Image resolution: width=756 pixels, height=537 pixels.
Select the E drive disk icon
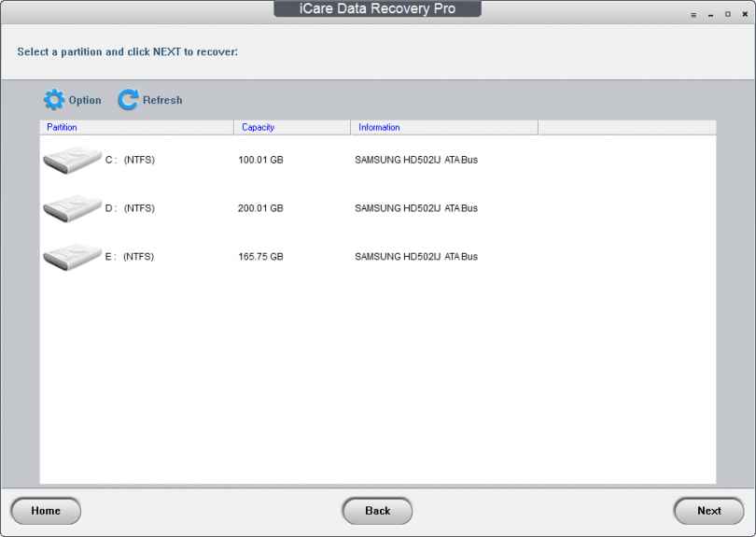(72, 257)
